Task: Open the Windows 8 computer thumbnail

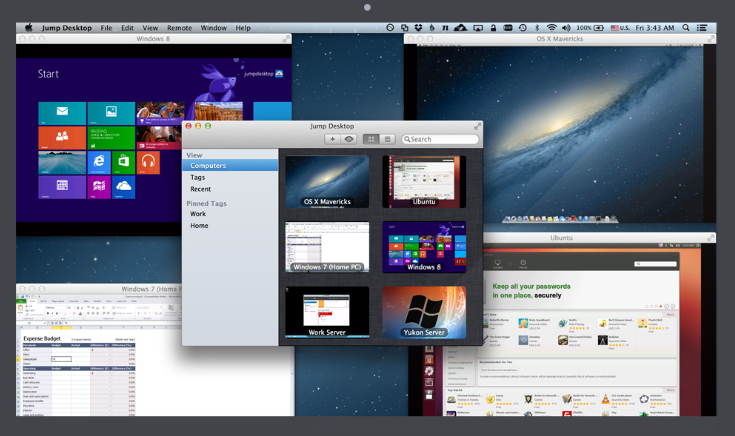Action: pyautogui.click(x=424, y=247)
